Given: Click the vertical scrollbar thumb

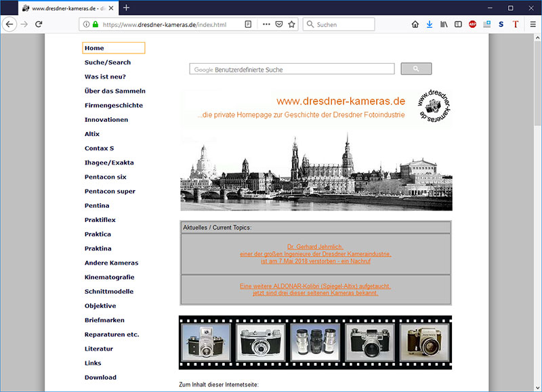Looking at the screenshot, I should click(537, 84).
